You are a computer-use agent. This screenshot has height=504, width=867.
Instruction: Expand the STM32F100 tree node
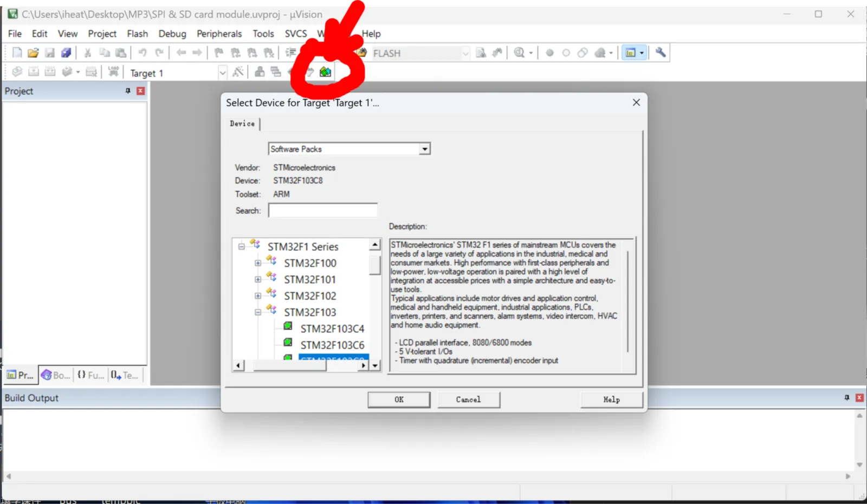[x=258, y=263]
